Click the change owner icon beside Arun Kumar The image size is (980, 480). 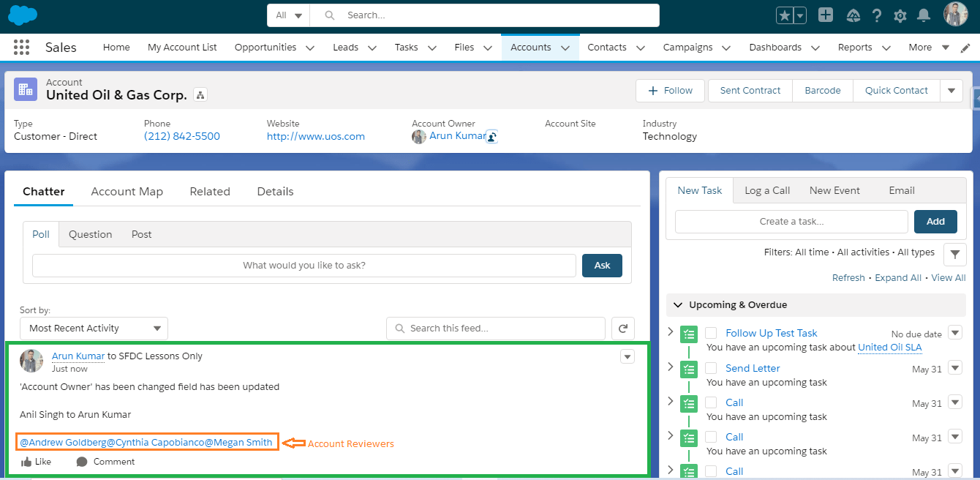click(492, 137)
